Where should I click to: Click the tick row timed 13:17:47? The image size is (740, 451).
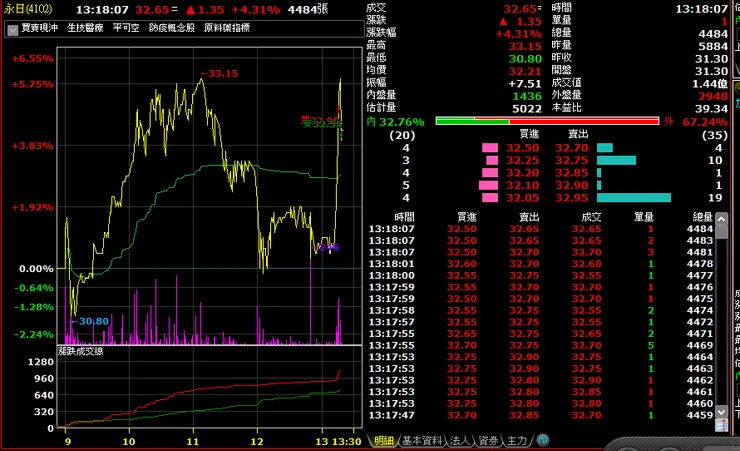[541, 415]
